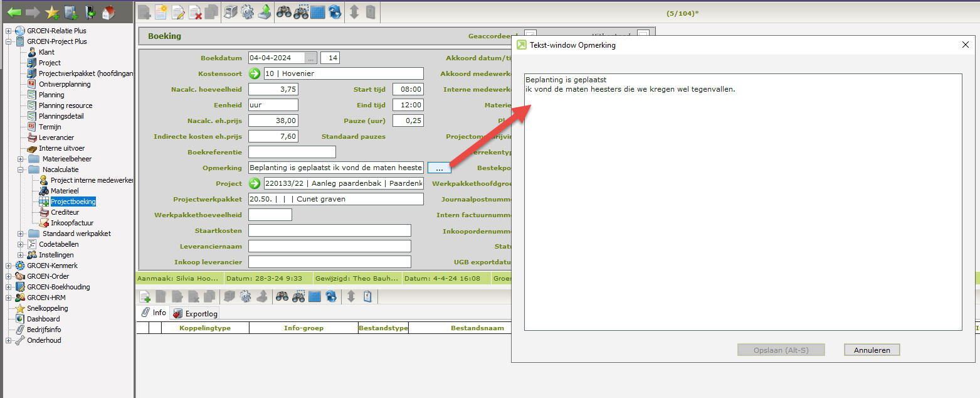Click the Annuleren button
Viewport: 980px width, 398px height.
point(872,350)
